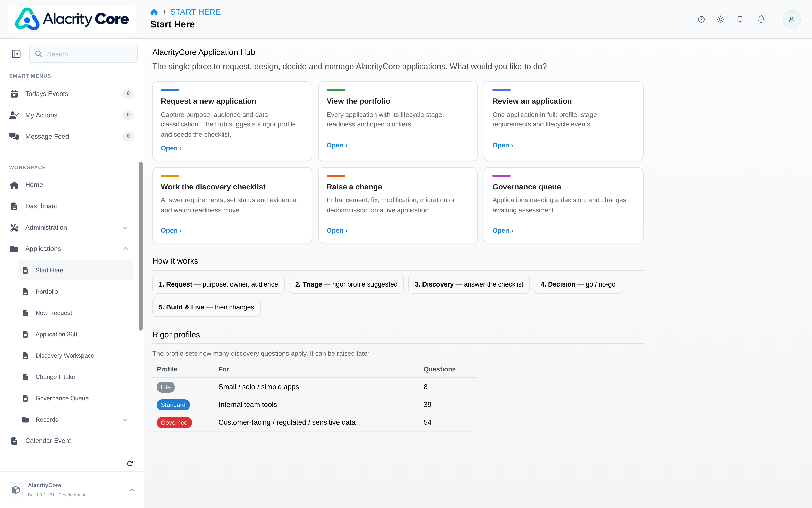The image size is (812, 508).
Task: Click the Records folder icon
Action: point(25,420)
